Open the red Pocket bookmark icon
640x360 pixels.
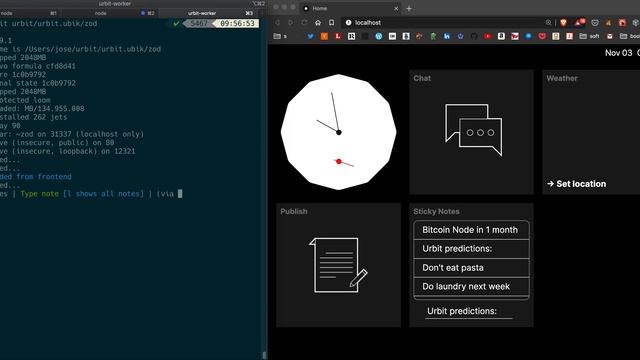coord(542,36)
